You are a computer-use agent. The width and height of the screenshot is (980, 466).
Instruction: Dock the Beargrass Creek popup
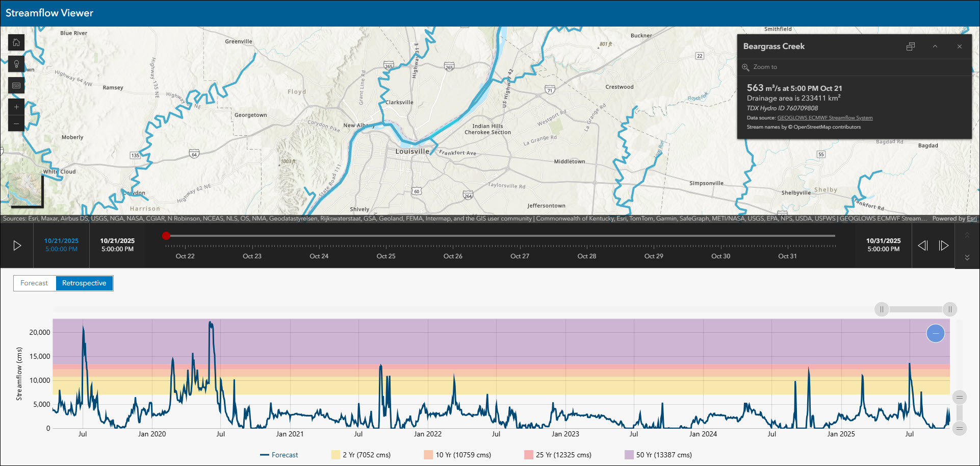911,46
